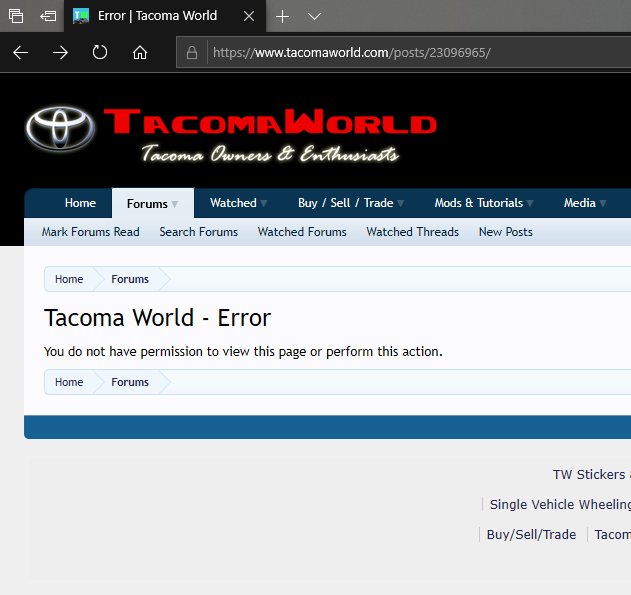631x595 pixels.
Task: Click the Toyota emblem logo
Action: coord(60,129)
